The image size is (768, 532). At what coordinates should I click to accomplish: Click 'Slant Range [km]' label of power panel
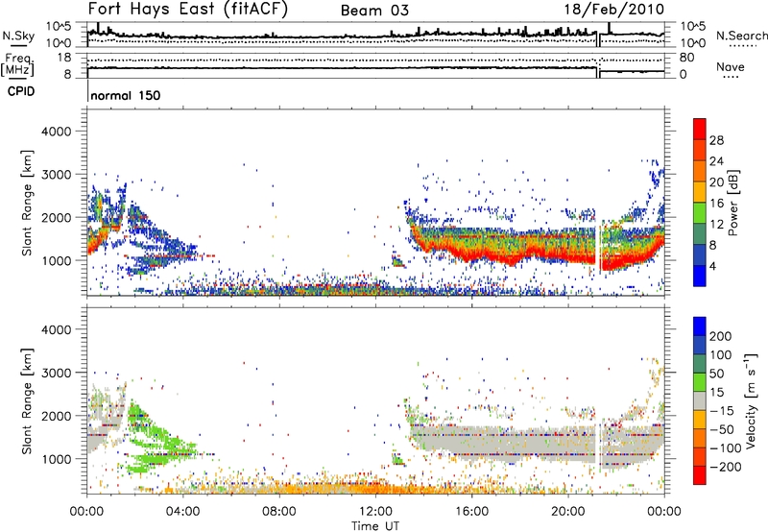click(x=27, y=203)
